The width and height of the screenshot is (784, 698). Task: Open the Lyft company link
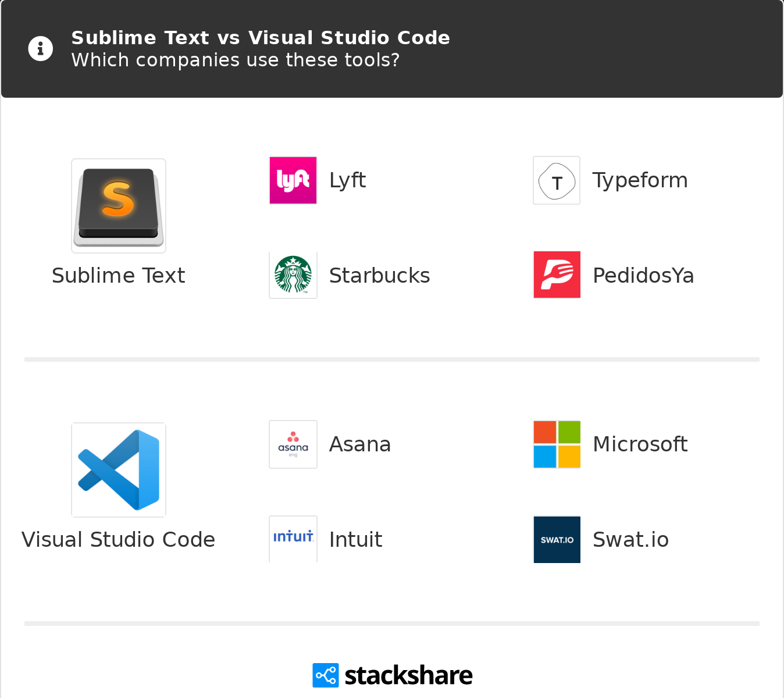coord(347,180)
